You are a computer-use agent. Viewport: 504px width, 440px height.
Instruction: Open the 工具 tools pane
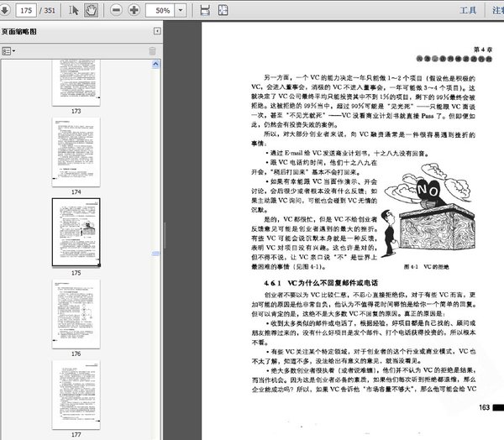coord(468,10)
